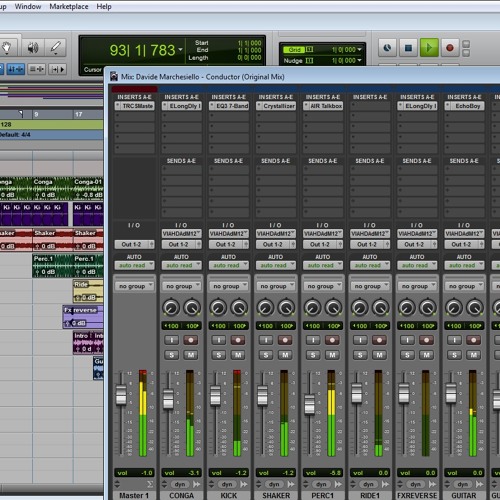Record-enable the SHAKER track

(x=285, y=340)
